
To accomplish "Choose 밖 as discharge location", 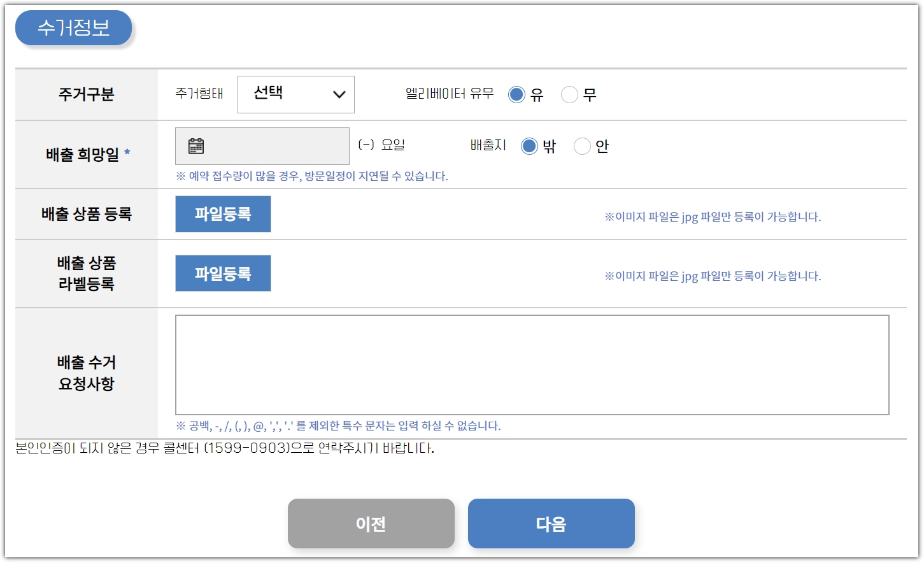I will [x=529, y=146].
